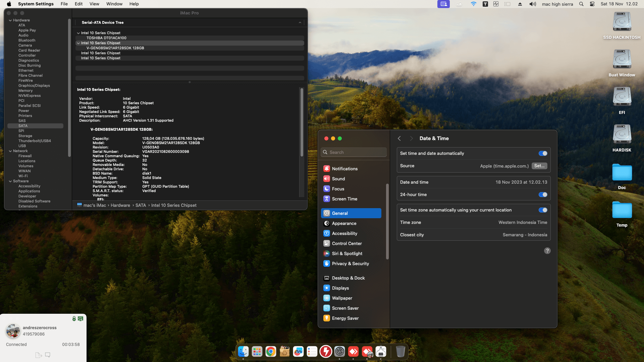The image size is (644, 362).
Task: Toggle Set time and date automatically
Action: pos(543,154)
